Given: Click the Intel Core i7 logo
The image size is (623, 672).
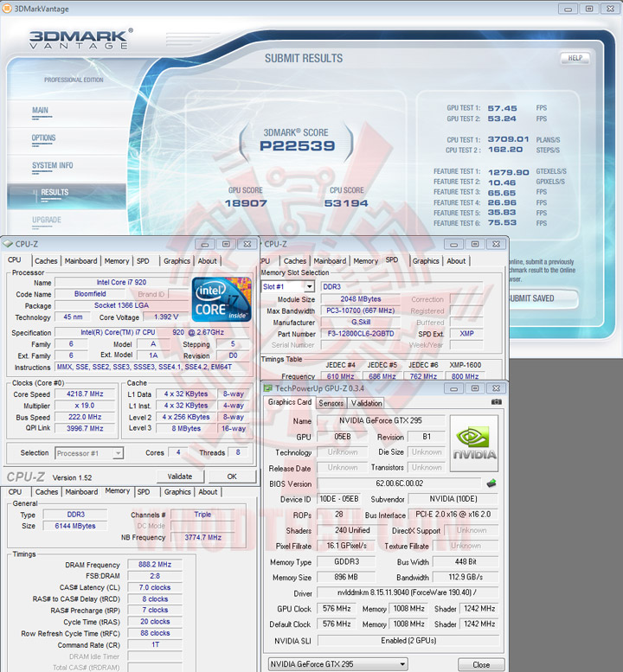Looking at the screenshot, I should (222, 299).
